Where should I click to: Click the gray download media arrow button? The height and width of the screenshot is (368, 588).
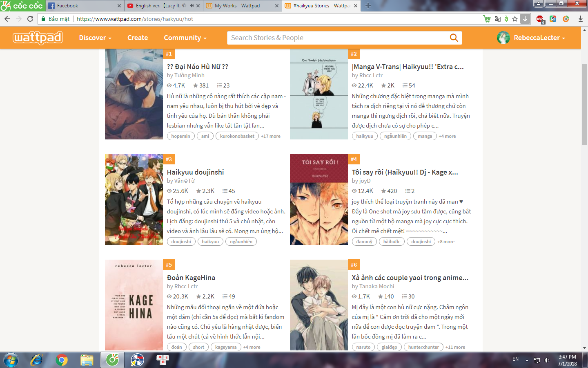click(525, 19)
